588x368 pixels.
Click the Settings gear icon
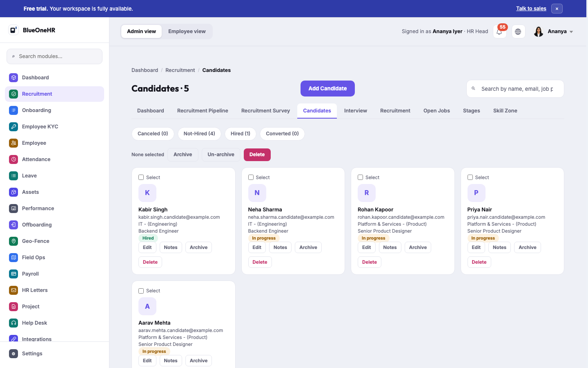point(13,354)
